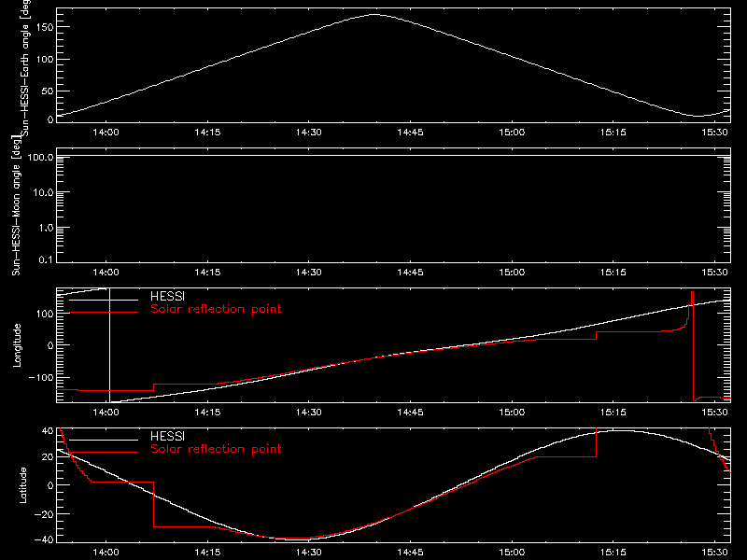
Task: Click the 150 tick label on Earth angle plot
Action: (x=44, y=27)
